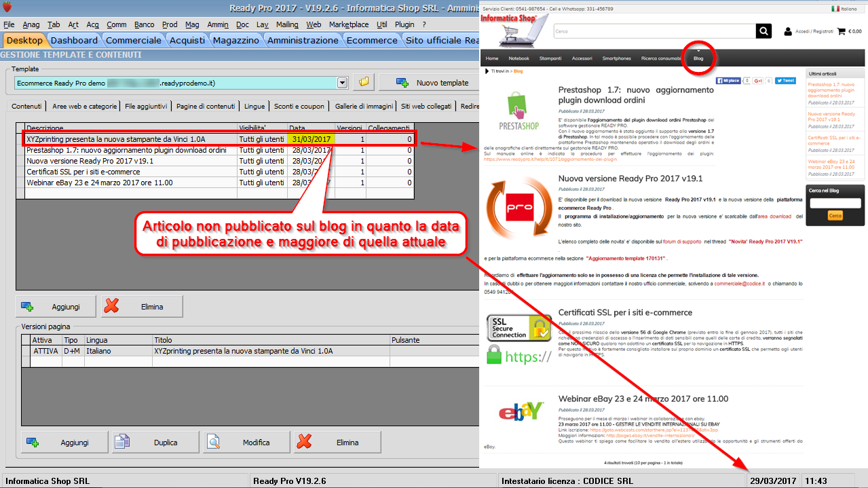Sort by the Descrizione column header

(131, 128)
